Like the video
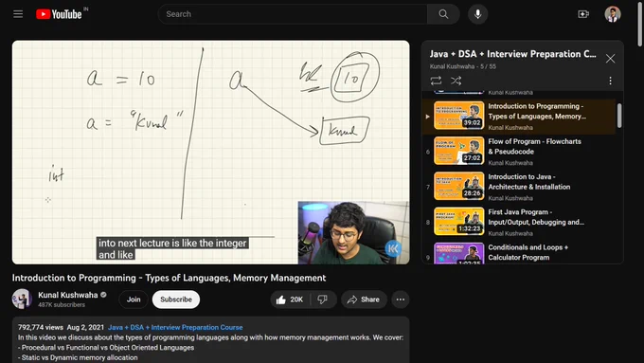Viewport: 644px width, 363px height. tap(290, 299)
